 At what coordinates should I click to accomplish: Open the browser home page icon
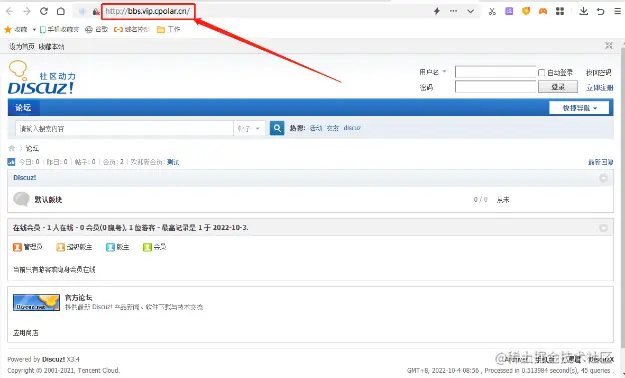[61, 11]
